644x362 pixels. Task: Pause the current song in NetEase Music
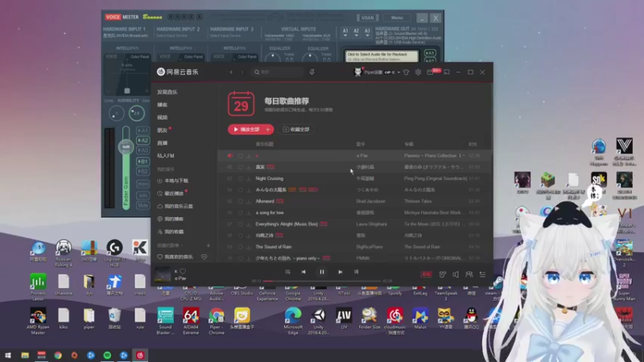coord(321,272)
